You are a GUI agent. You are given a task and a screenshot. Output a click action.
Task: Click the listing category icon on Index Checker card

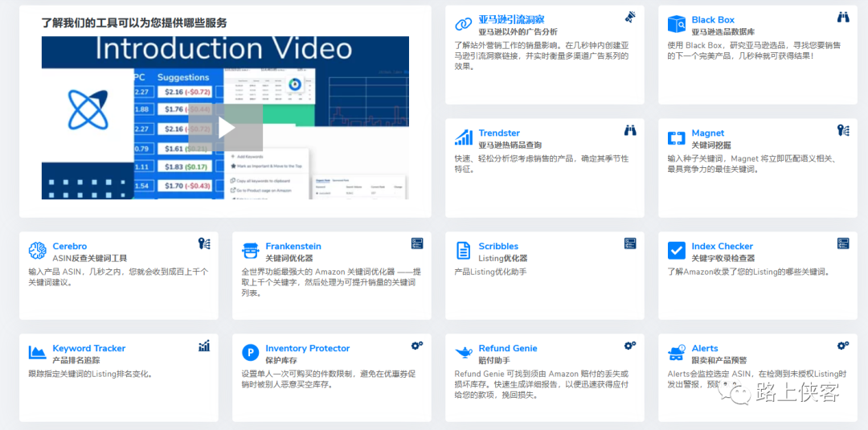[x=842, y=244]
